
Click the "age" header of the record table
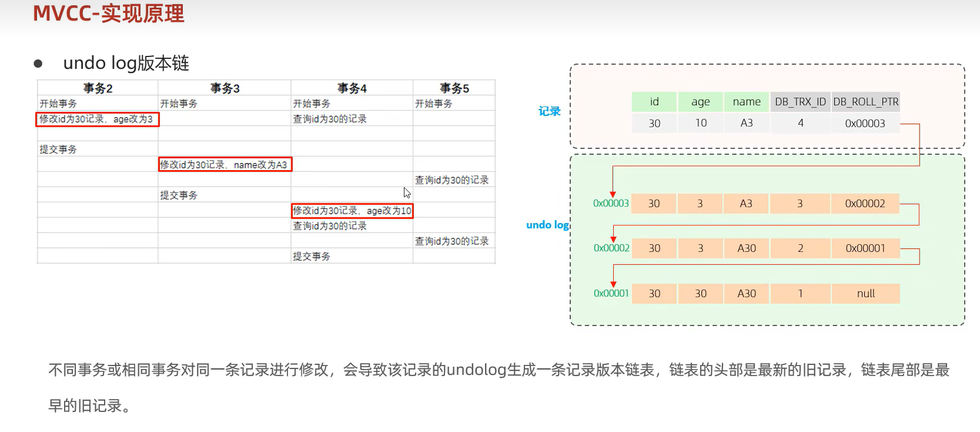[x=700, y=102]
